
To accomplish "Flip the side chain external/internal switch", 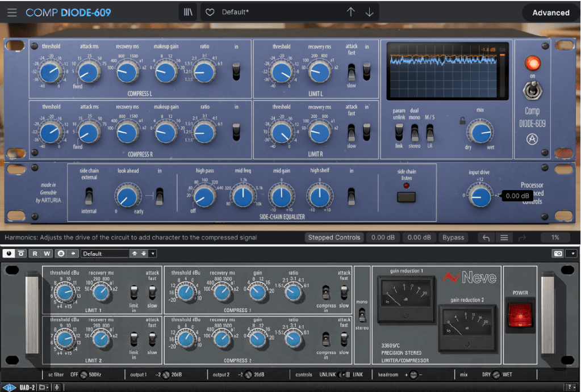I will click(89, 196).
